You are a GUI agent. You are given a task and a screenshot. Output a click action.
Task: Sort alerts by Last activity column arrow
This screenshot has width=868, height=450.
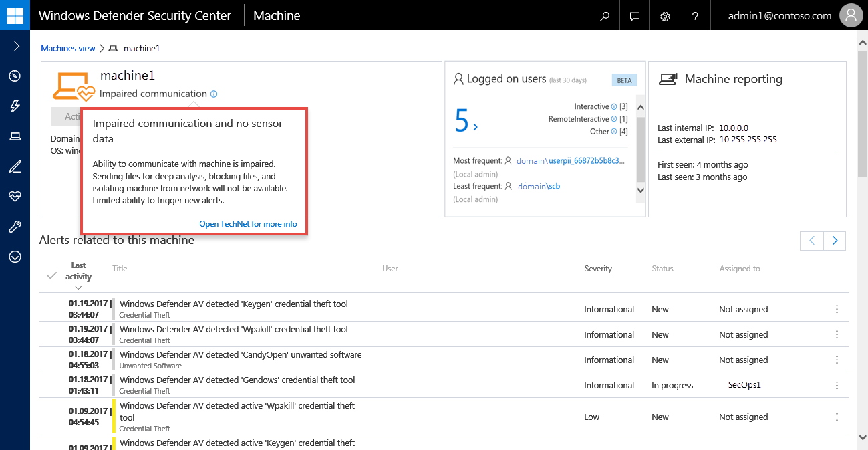point(79,288)
